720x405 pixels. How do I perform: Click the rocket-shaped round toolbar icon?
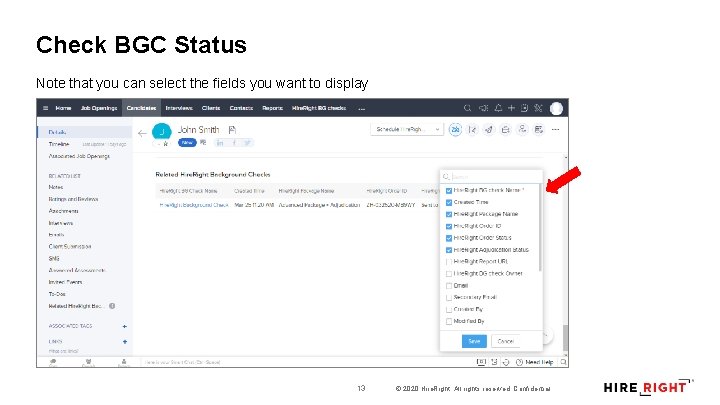(489, 130)
